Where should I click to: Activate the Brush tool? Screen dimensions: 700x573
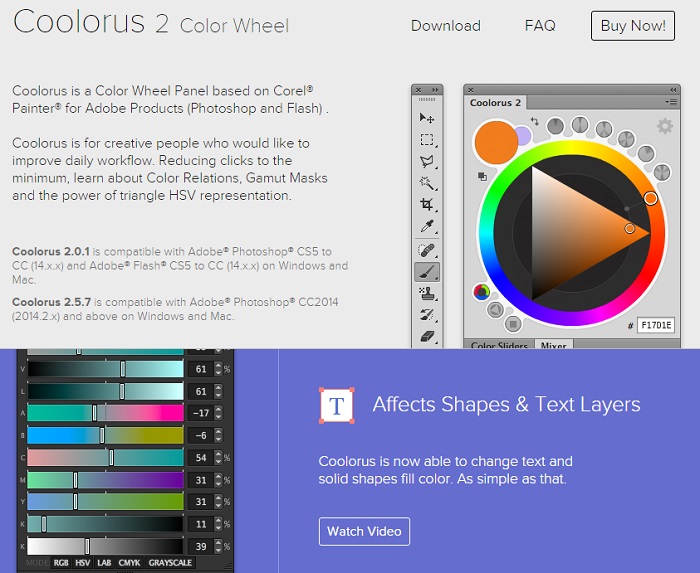coord(427,271)
